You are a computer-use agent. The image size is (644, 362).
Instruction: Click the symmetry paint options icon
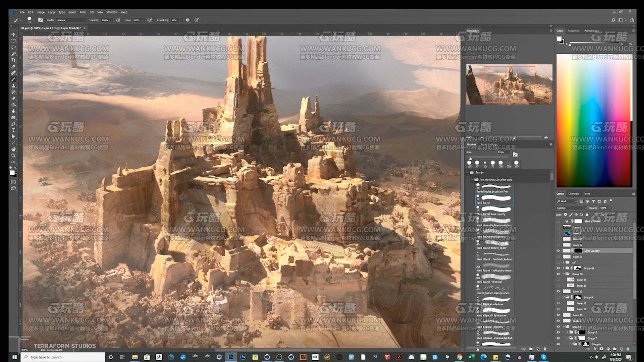[x=197, y=20]
